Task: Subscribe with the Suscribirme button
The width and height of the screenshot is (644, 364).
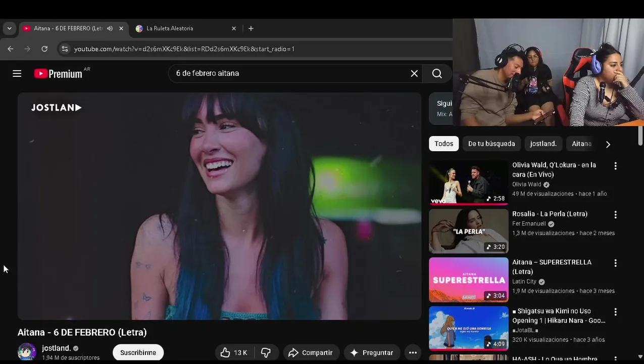Action: (x=138, y=352)
